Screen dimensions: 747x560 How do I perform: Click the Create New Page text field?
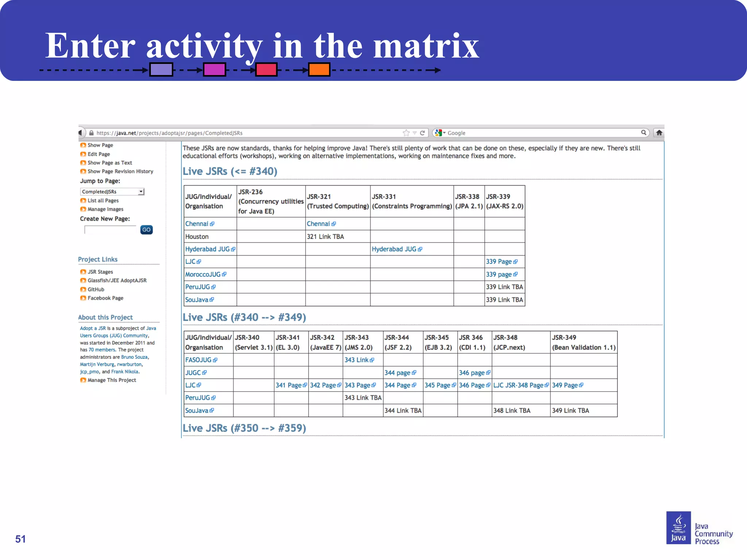[x=110, y=230]
